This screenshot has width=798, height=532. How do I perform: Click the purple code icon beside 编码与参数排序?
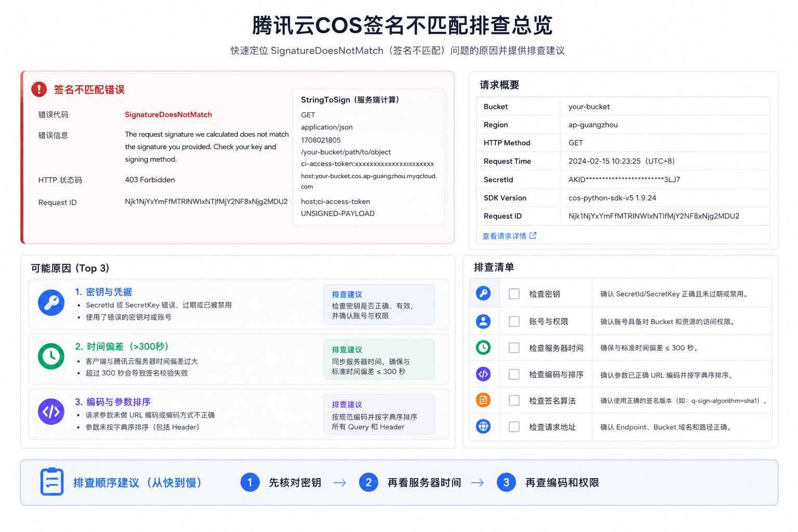coord(51,411)
